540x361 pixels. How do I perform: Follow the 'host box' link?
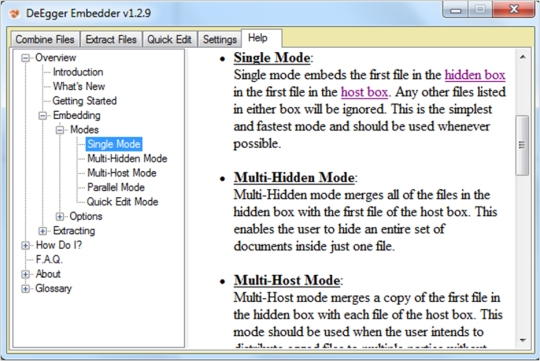tap(364, 92)
